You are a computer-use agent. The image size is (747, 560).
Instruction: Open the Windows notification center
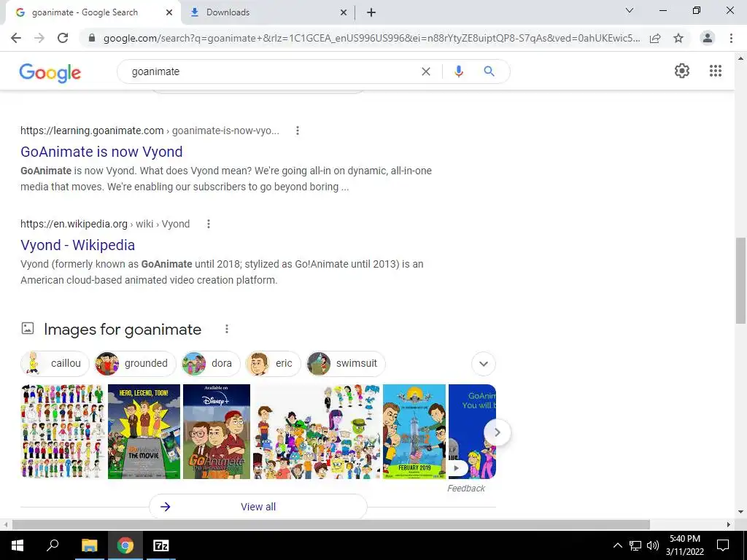tap(723, 545)
